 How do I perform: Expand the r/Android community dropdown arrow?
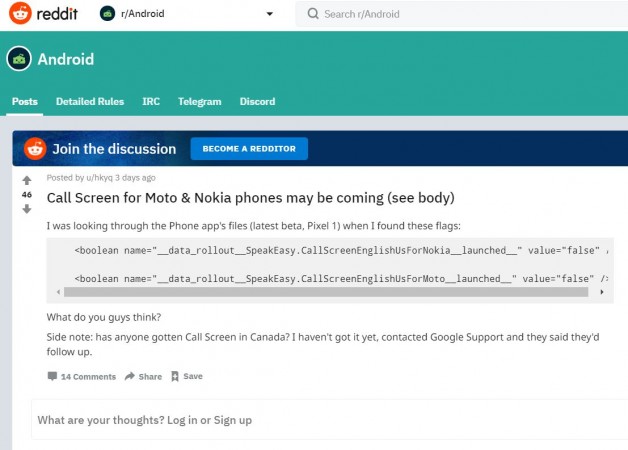click(270, 14)
